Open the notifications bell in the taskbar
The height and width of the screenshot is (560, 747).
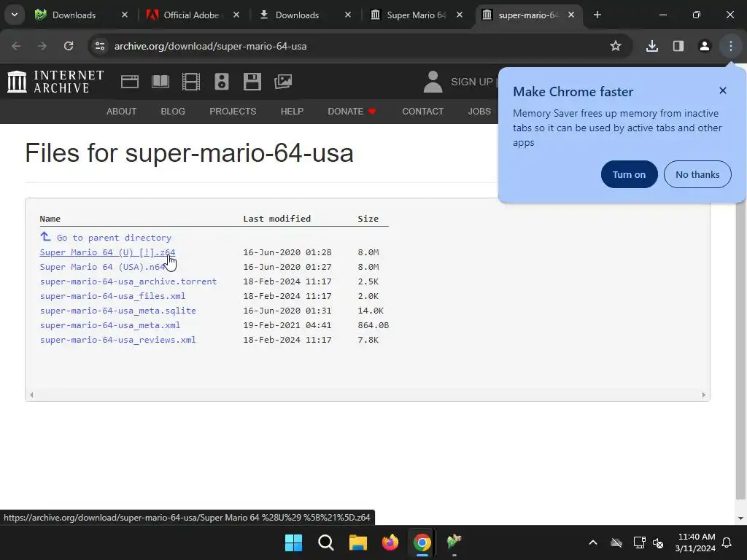point(727,542)
